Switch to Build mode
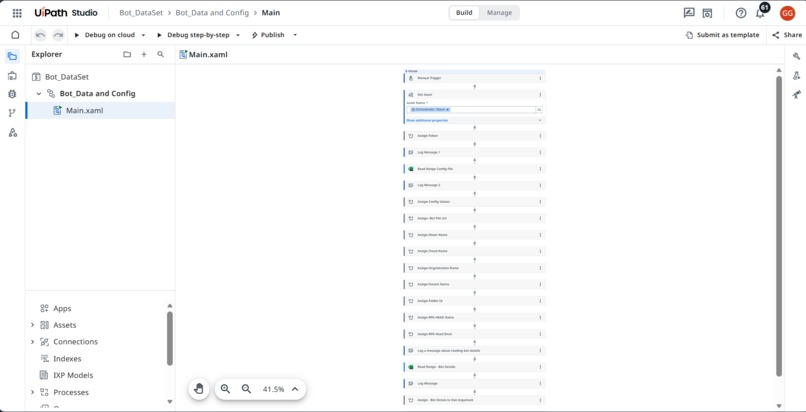 (x=464, y=13)
